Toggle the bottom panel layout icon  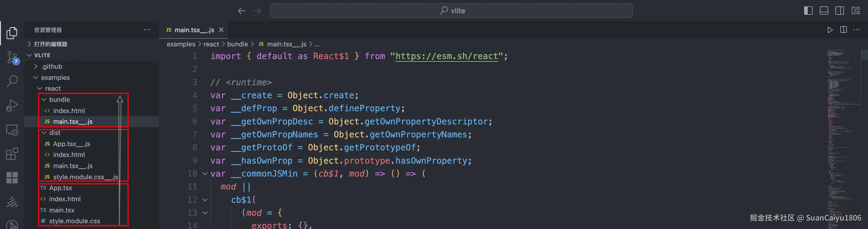(824, 11)
